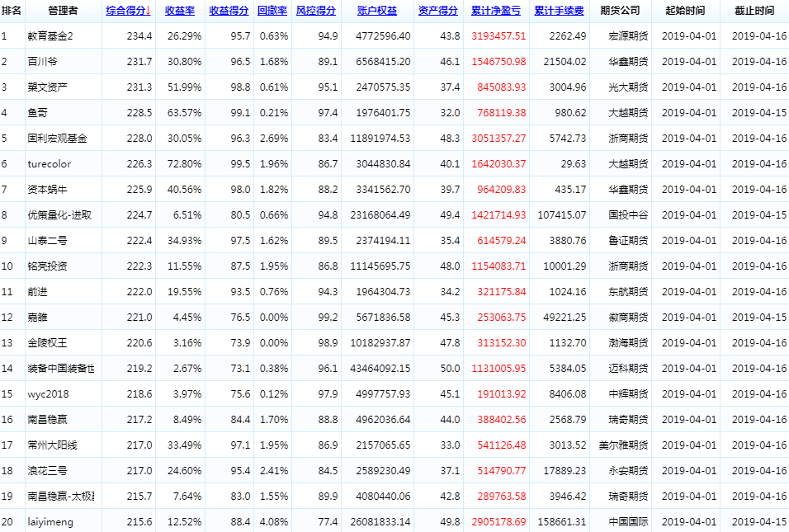789x532 pixels.
Task: Click futures company 宏源期货
Action: (628, 36)
